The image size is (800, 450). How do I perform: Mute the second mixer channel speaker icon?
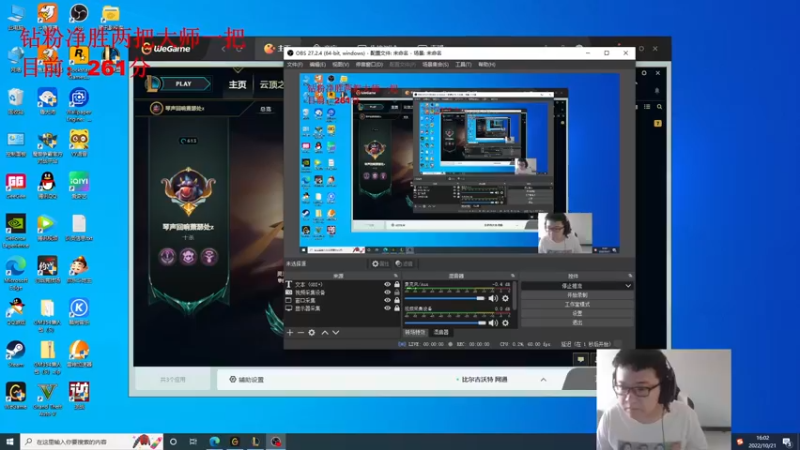[x=493, y=322]
